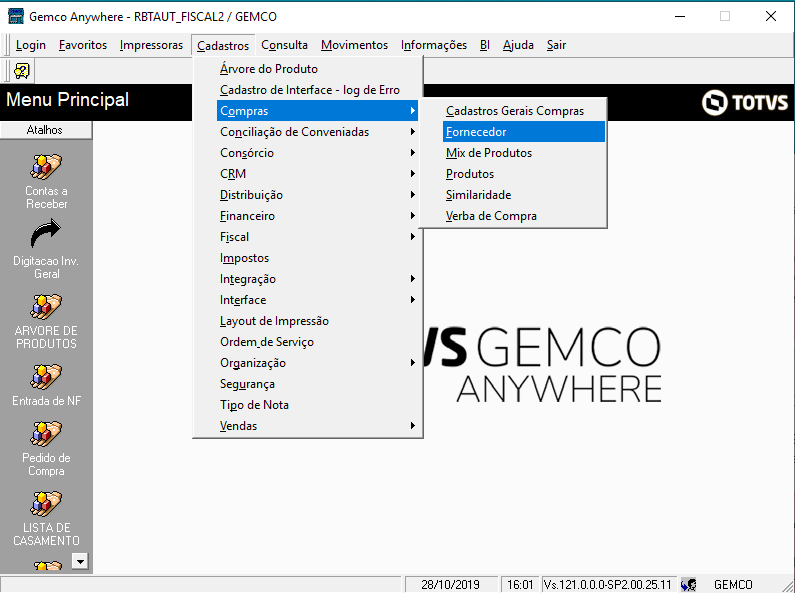
Task: Open the Consulta menu
Action: pyautogui.click(x=284, y=45)
